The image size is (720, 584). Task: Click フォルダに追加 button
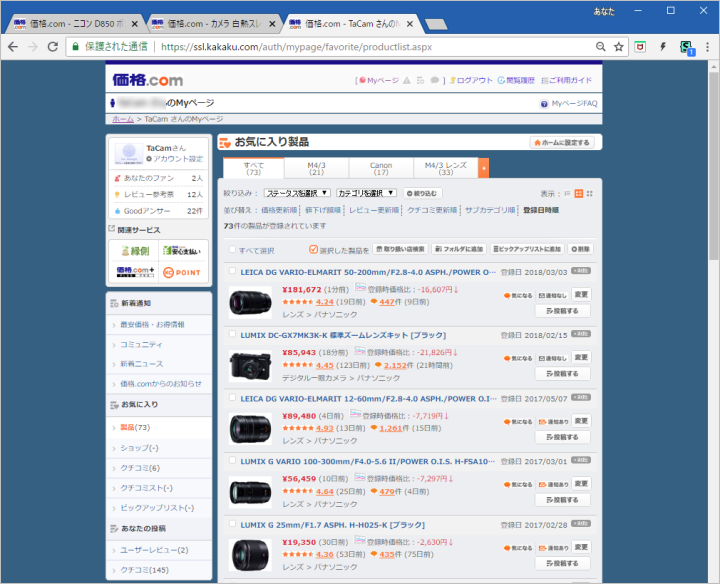(x=459, y=249)
